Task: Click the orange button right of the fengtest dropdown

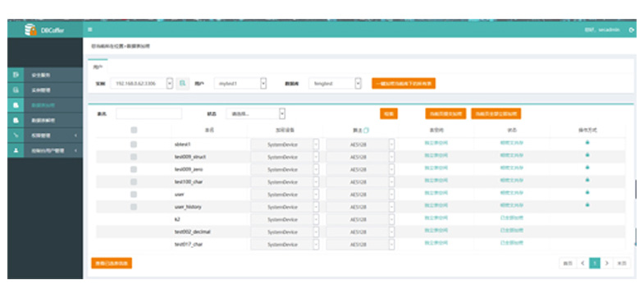Action: [x=404, y=84]
